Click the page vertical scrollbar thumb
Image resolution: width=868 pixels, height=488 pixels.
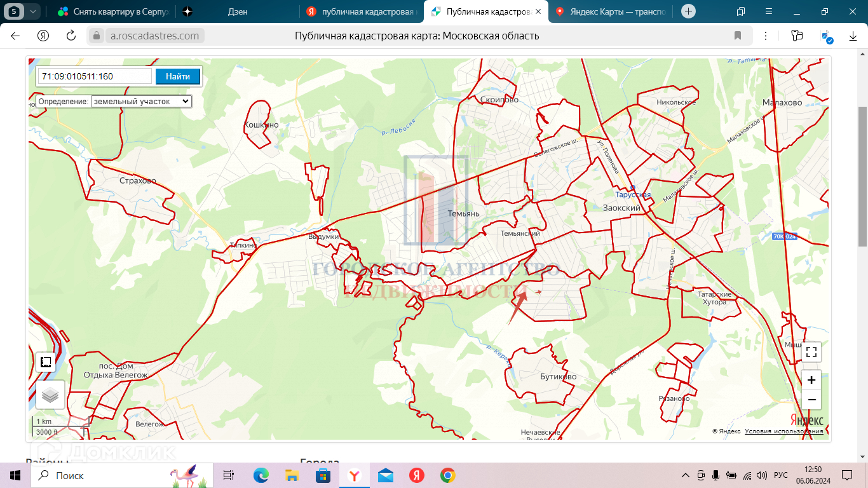click(862, 177)
